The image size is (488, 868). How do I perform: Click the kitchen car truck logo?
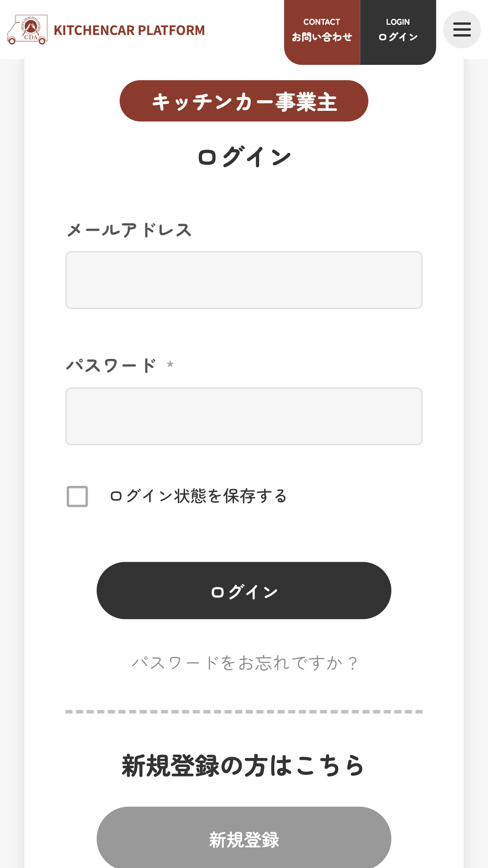pos(27,29)
